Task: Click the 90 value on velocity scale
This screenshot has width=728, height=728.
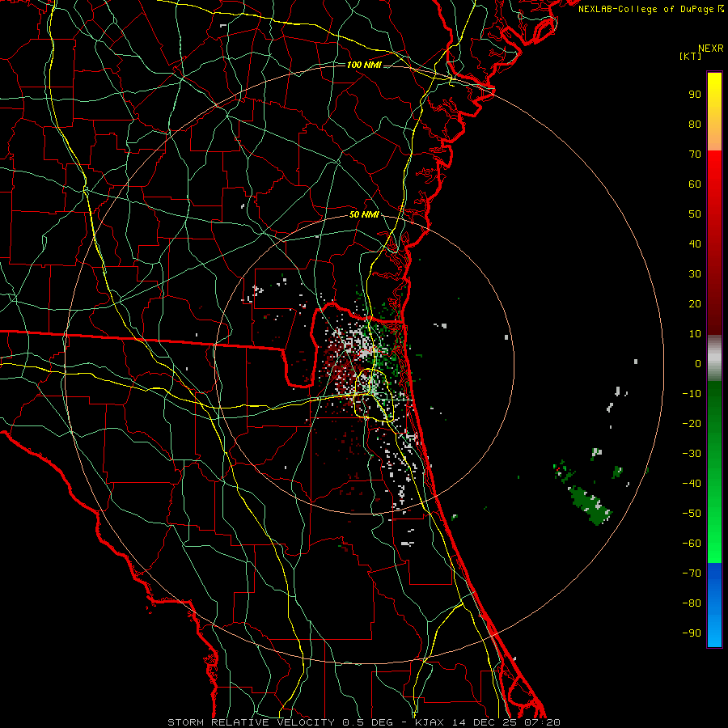Action: (695, 95)
